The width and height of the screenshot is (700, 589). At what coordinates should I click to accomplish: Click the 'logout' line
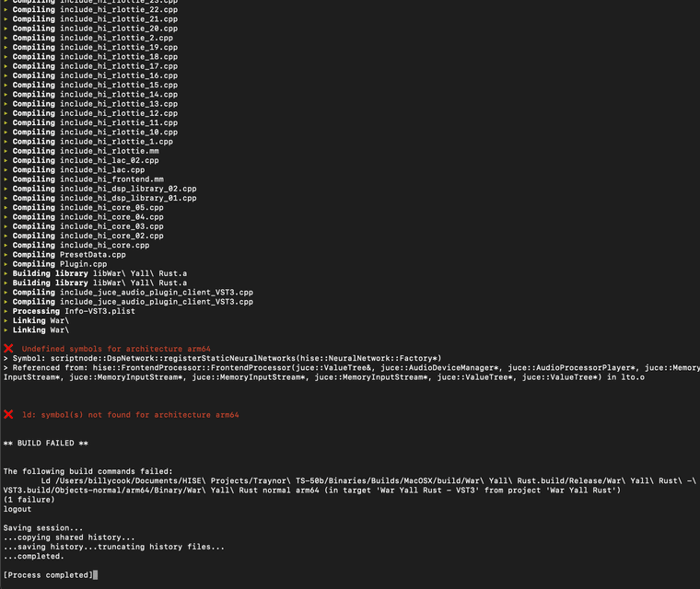17,509
